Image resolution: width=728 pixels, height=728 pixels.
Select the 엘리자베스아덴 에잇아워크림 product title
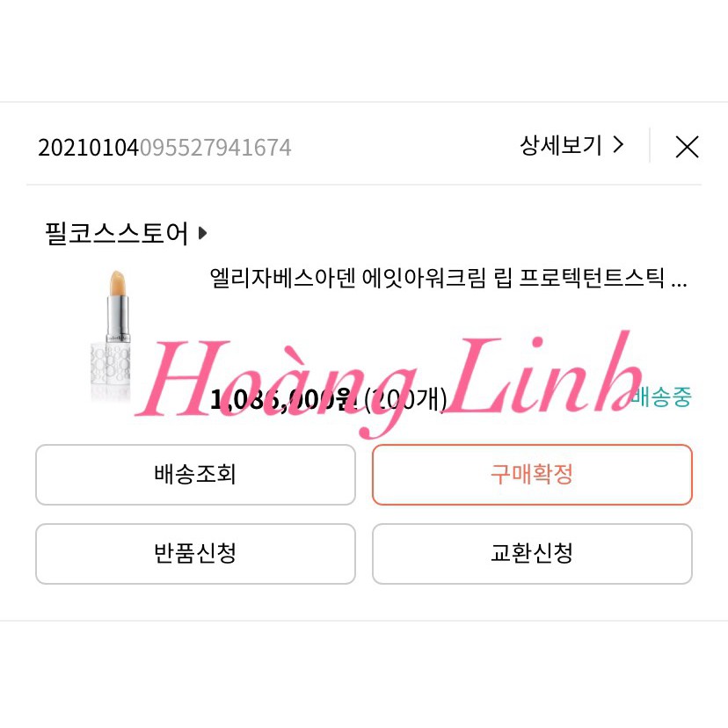point(448,278)
